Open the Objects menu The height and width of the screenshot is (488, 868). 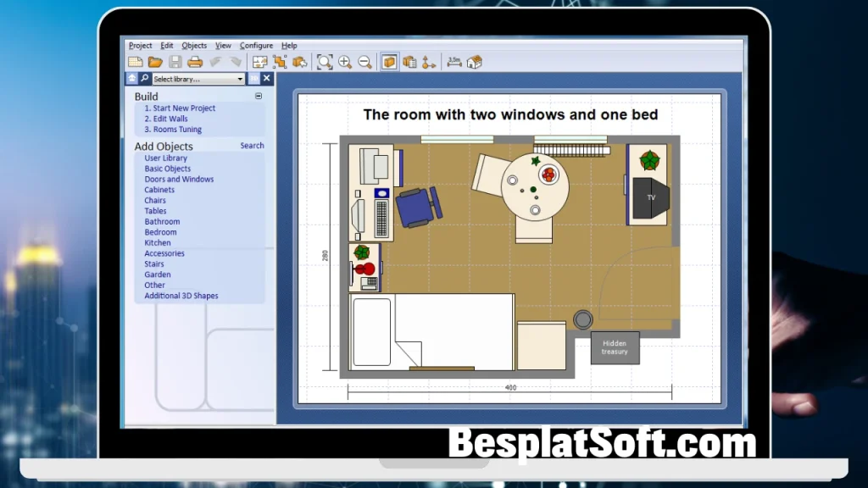[194, 46]
